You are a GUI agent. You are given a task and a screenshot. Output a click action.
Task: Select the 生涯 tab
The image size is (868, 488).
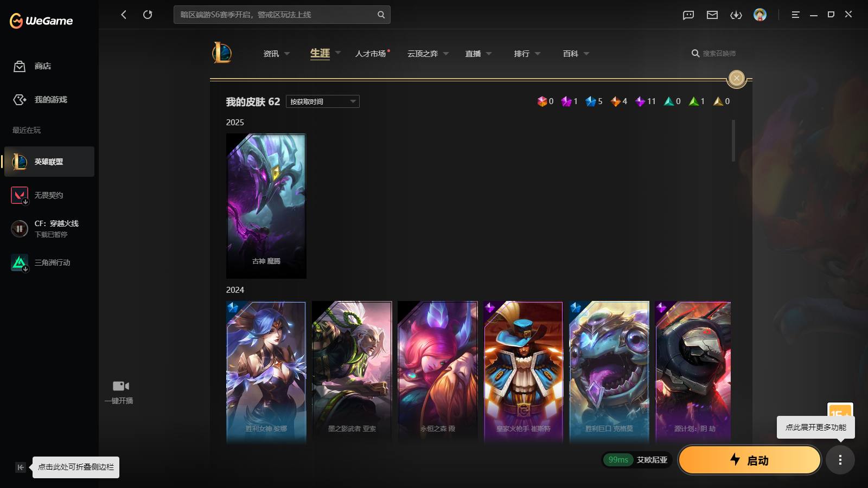(x=320, y=53)
